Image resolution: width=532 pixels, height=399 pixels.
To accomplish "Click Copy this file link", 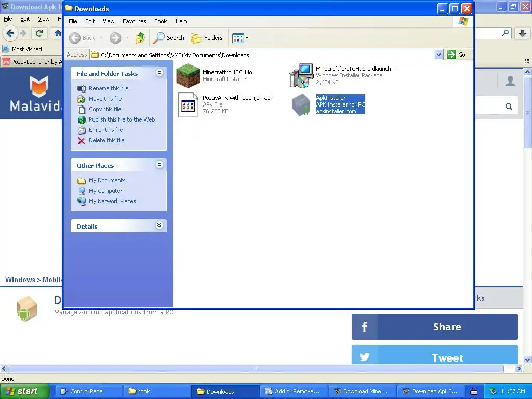I will click(105, 109).
